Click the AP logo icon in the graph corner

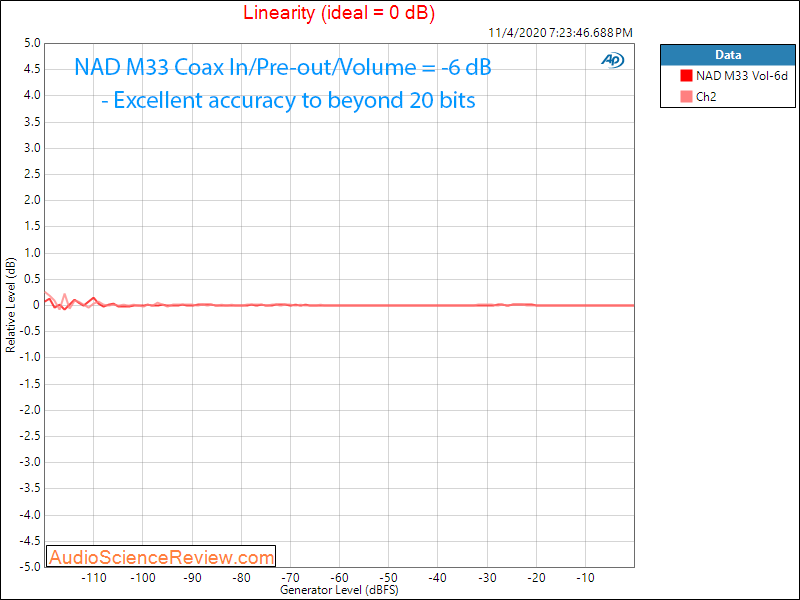[x=612, y=60]
